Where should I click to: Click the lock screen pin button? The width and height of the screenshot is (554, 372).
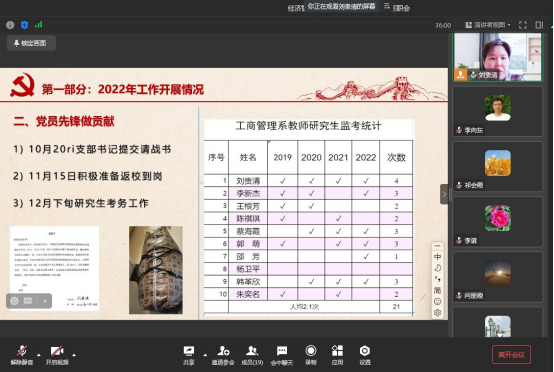[31, 43]
